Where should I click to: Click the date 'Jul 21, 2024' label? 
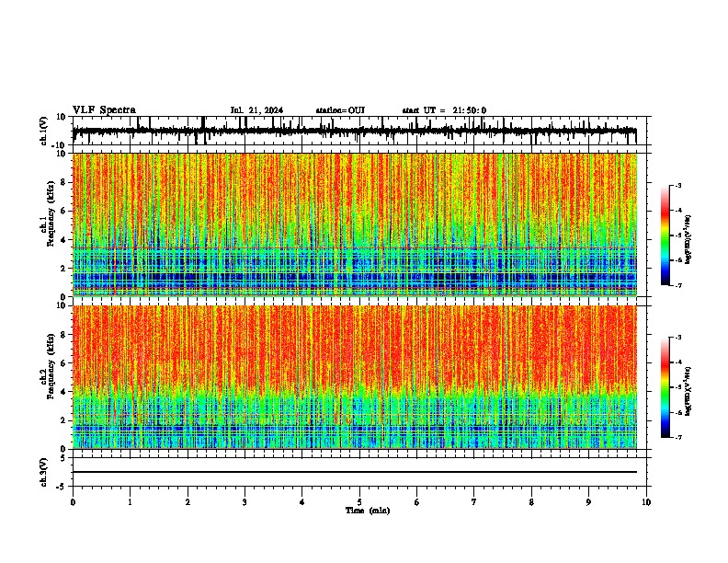256,110
